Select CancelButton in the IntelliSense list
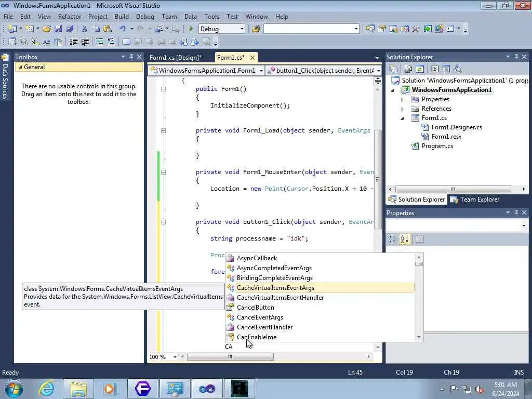Viewport: 532px width, 399px height. (x=256, y=308)
